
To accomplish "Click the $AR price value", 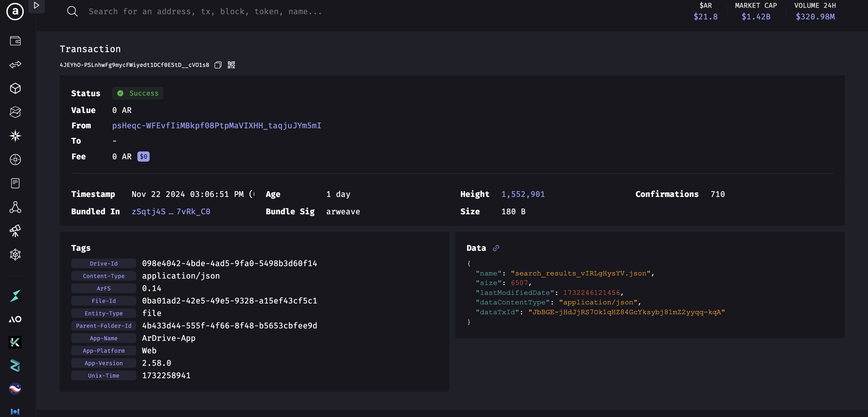I will coord(705,17).
